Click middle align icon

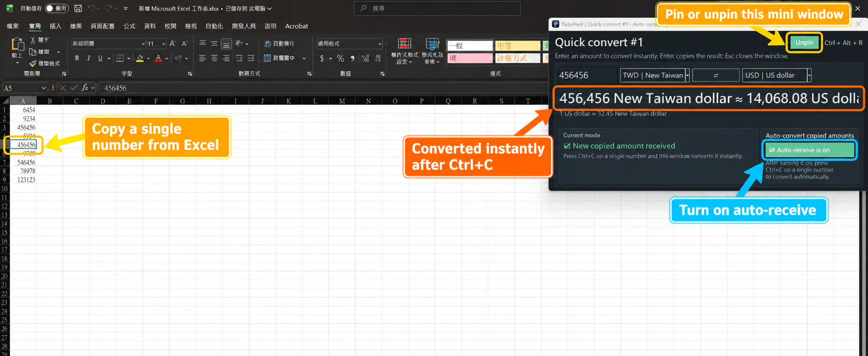215,43
